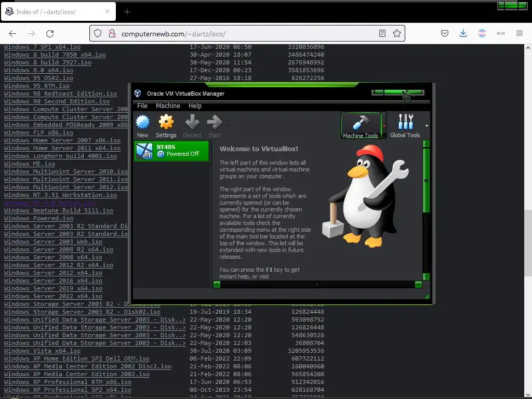The width and height of the screenshot is (532, 399).
Task: Open Windows_XP_Professional_RTM_x86.iso link
Action: pyautogui.click(x=68, y=382)
